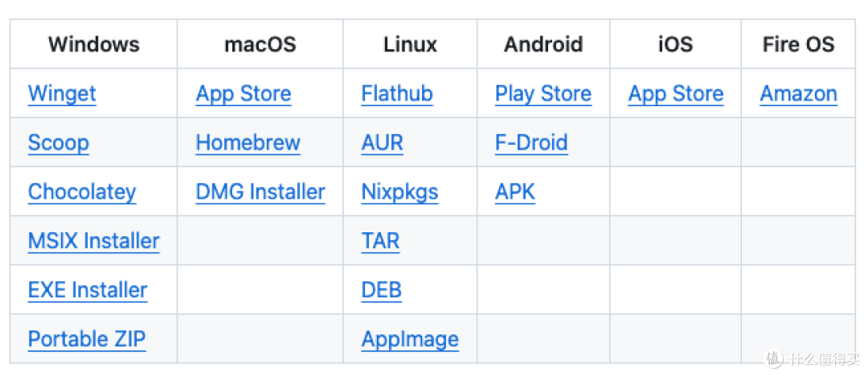Visit the F-Droid link
This screenshot has width=868, height=377.
(531, 143)
